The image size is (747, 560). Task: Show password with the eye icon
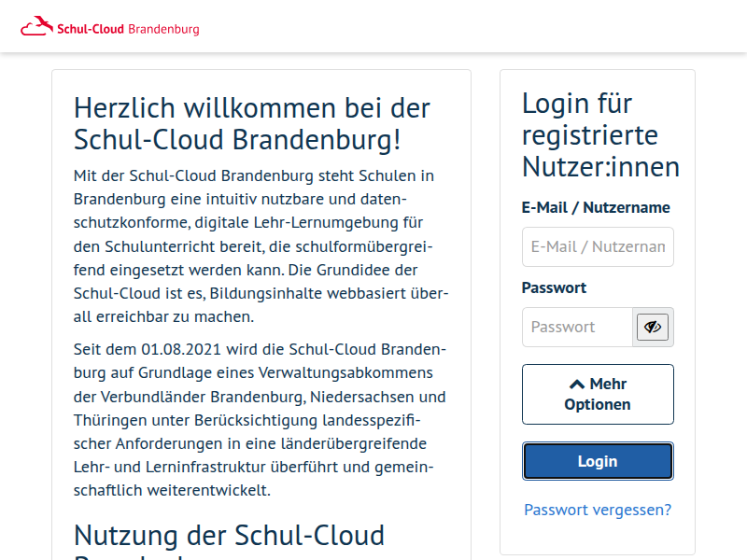click(653, 328)
